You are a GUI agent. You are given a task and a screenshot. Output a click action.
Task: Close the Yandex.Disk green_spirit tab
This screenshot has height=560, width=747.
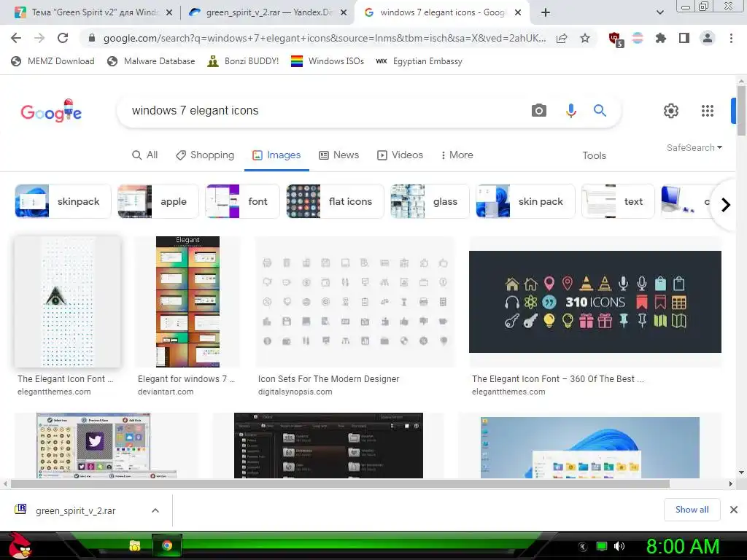(x=344, y=13)
